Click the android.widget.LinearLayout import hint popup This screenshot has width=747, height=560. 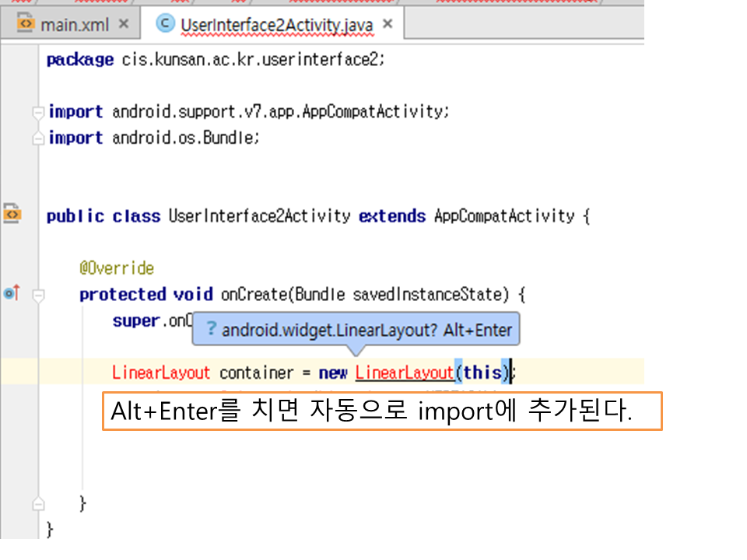tap(357, 330)
